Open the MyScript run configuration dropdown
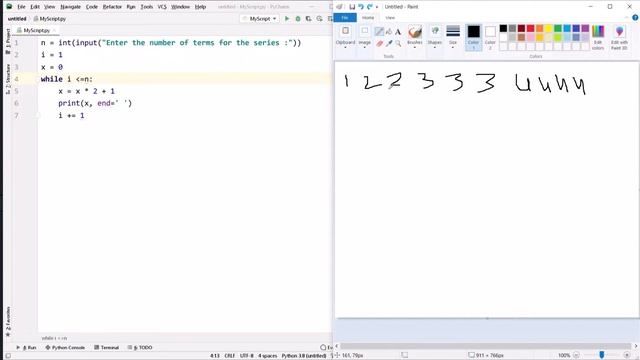The image size is (640, 360). point(260,19)
